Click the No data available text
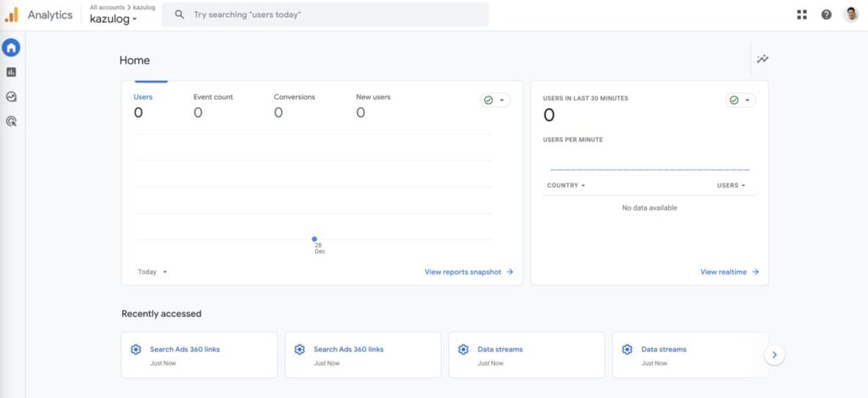 pos(649,207)
